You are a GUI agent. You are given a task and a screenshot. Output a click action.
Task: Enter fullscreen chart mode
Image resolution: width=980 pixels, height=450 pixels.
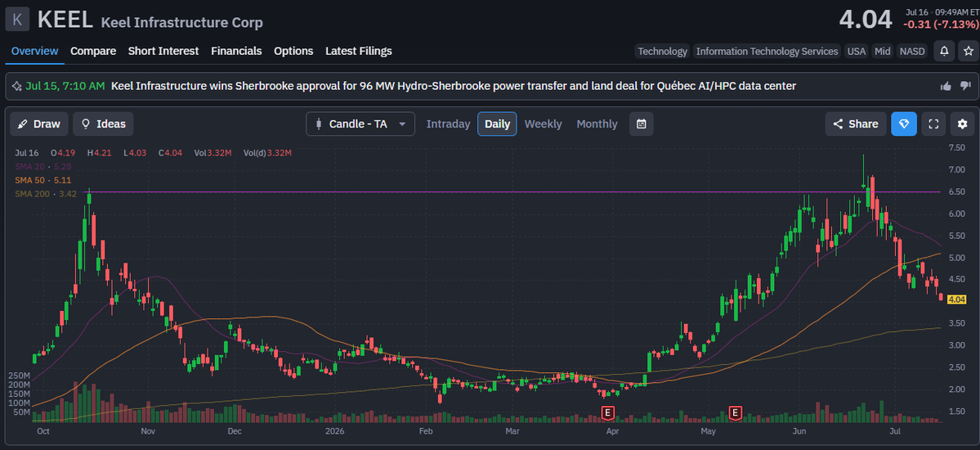click(933, 124)
